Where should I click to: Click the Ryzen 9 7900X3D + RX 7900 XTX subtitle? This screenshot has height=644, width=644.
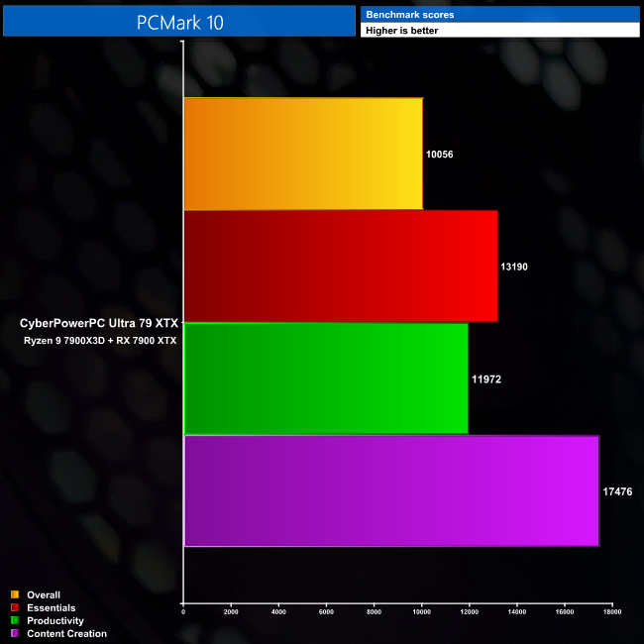(100, 341)
